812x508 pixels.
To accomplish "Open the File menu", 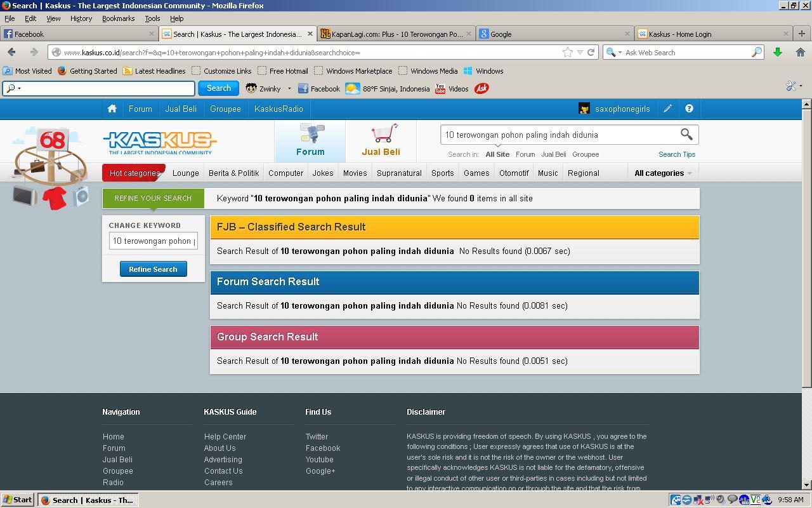I will click(x=10, y=18).
